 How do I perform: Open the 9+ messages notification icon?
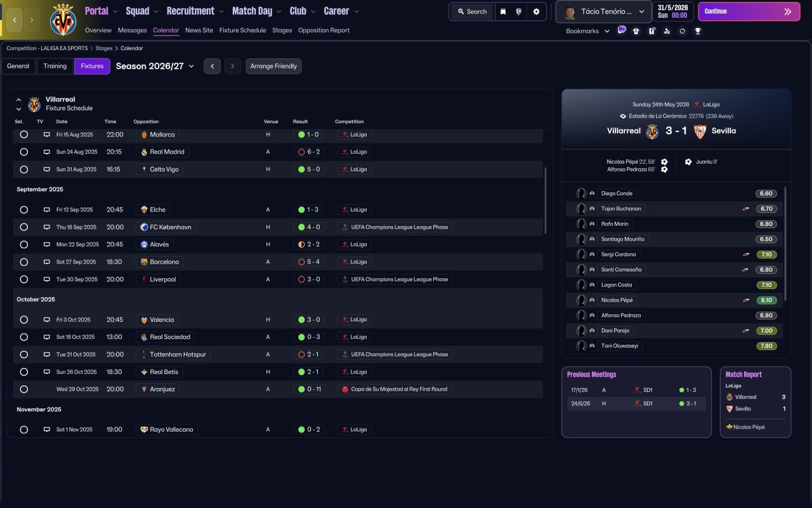tap(621, 30)
